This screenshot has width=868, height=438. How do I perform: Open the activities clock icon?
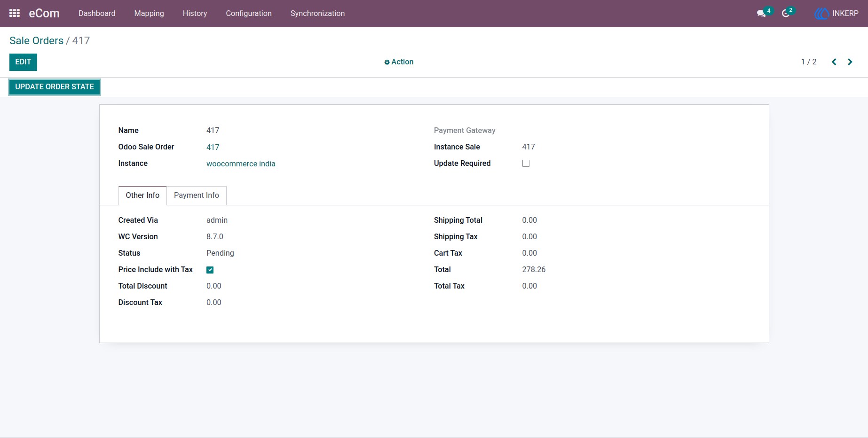point(785,14)
